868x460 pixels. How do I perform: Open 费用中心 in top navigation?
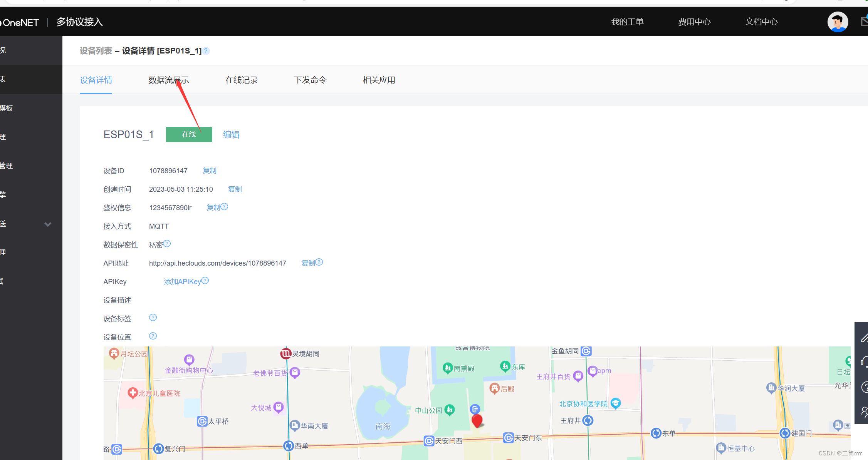pos(694,22)
